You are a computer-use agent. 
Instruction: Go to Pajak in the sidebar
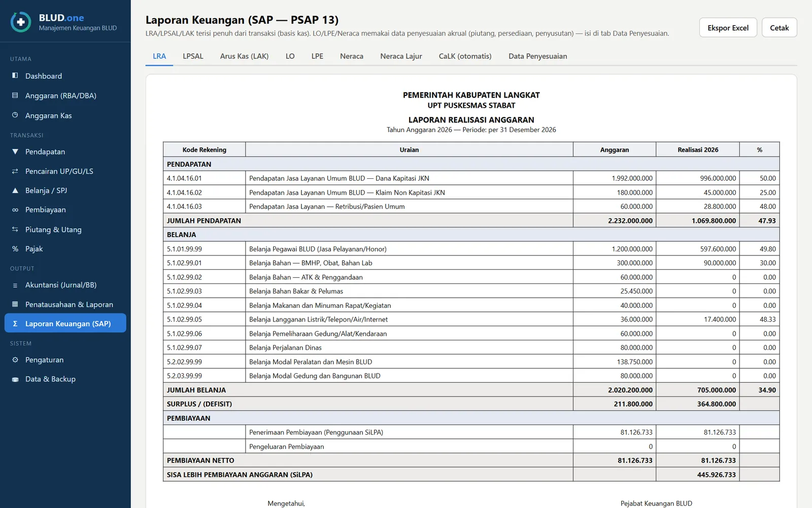65,249
